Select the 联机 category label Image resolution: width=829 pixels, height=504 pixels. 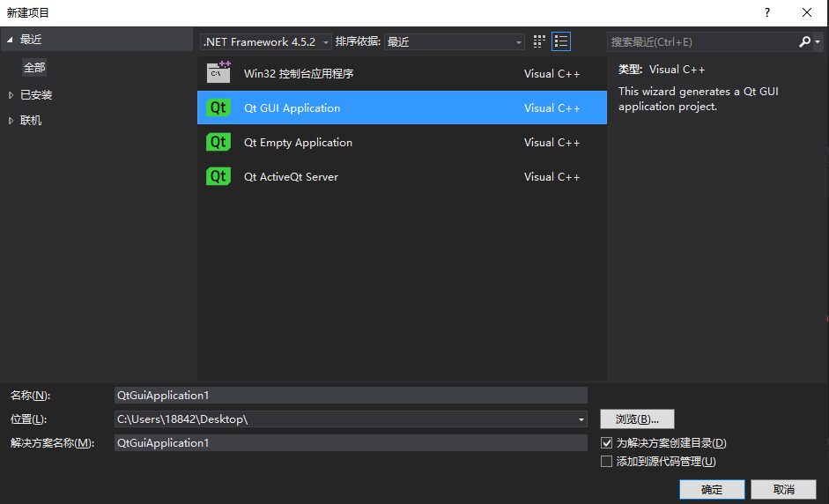[31, 121]
